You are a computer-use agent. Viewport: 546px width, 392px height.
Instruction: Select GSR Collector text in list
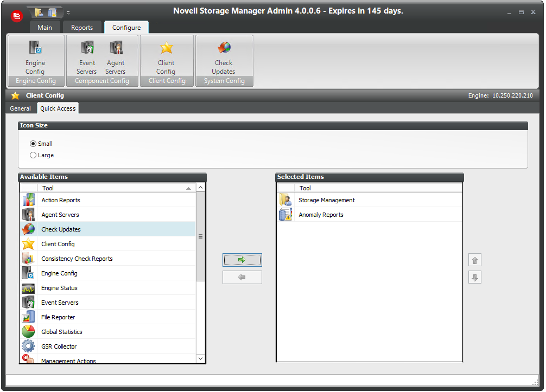[59, 346]
